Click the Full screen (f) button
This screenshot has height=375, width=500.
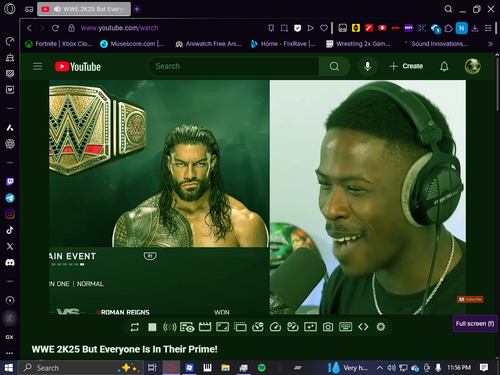[x=475, y=324]
